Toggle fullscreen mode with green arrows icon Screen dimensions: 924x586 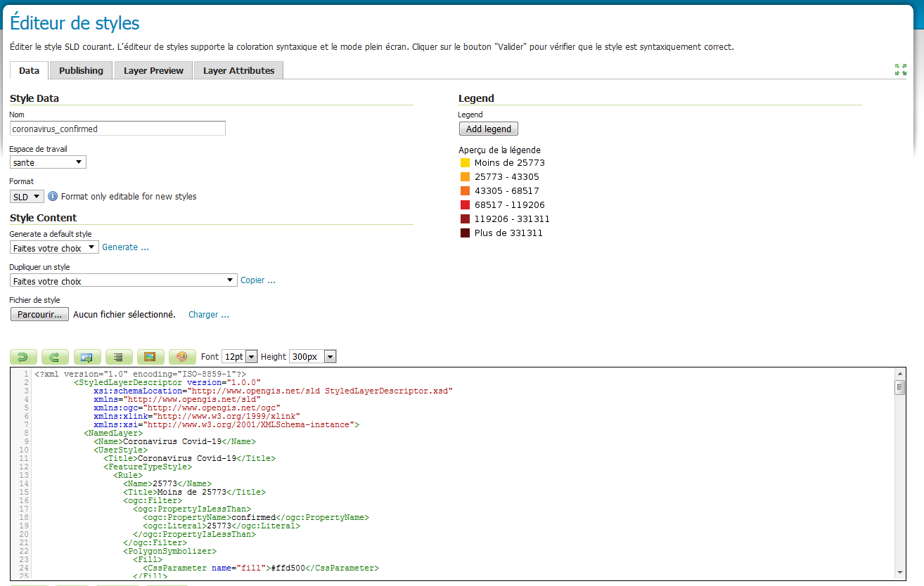(900, 70)
